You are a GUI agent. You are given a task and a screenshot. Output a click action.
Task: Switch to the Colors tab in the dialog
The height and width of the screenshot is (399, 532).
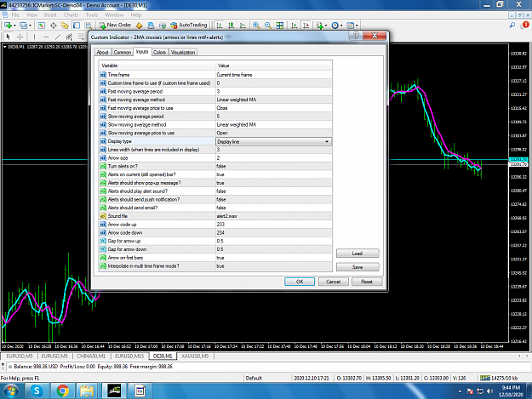coord(159,52)
